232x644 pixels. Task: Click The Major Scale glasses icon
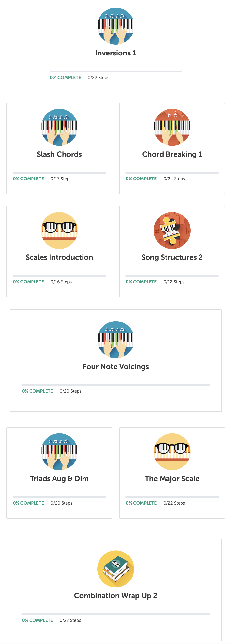click(x=172, y=451)
